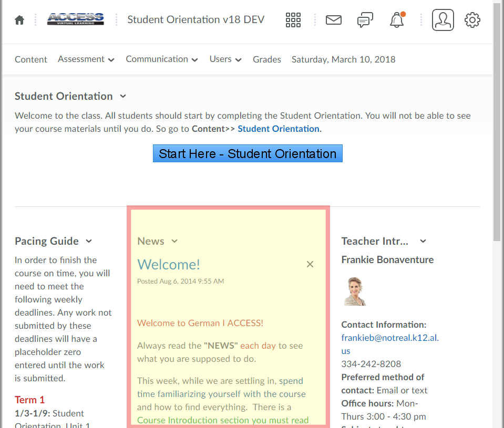Go to the Grades page
The image size is (504, 428).
(x=266, y=59)
